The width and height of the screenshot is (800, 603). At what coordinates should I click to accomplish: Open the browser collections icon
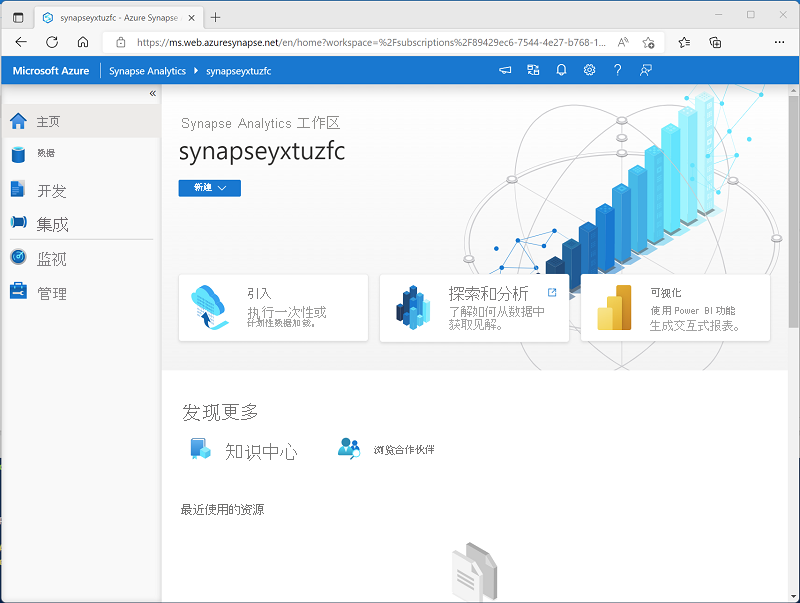pos(715,42)
